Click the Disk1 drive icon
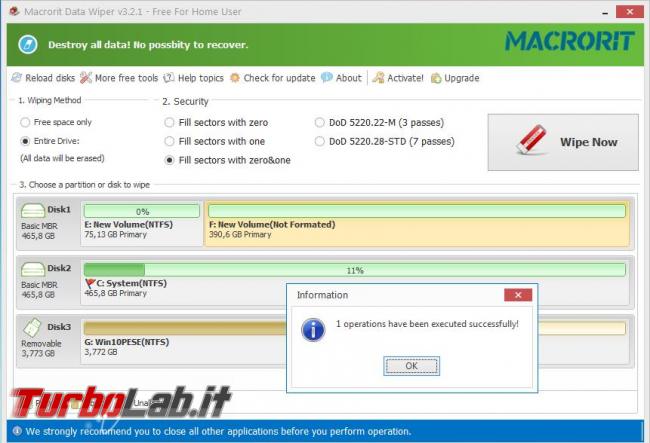Image resolution: width=650 pixels, height=443 pixels. [x=33, y=210]
